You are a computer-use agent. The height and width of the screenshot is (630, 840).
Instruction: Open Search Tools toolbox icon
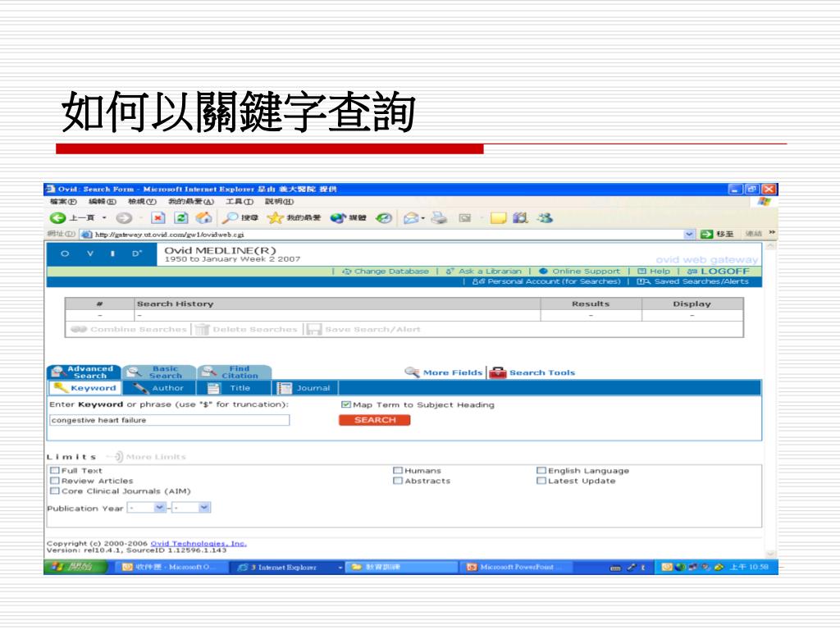point(498,372)
